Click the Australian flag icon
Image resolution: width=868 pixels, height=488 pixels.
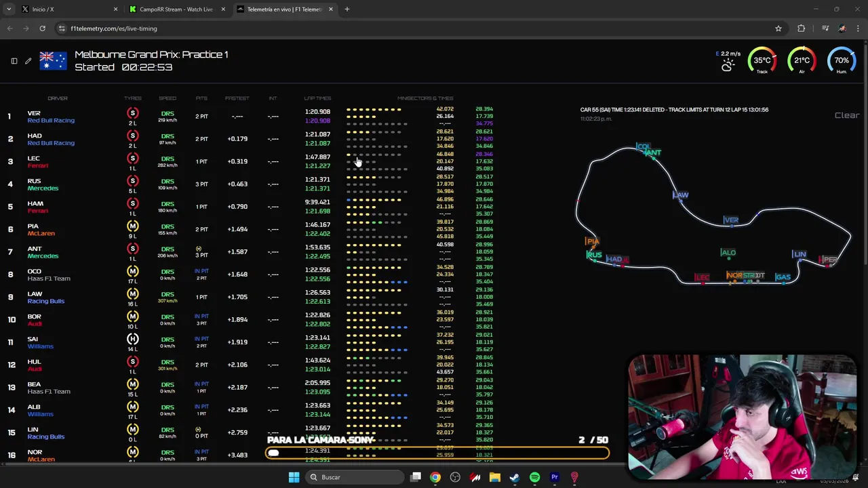(x=53, y=61)
